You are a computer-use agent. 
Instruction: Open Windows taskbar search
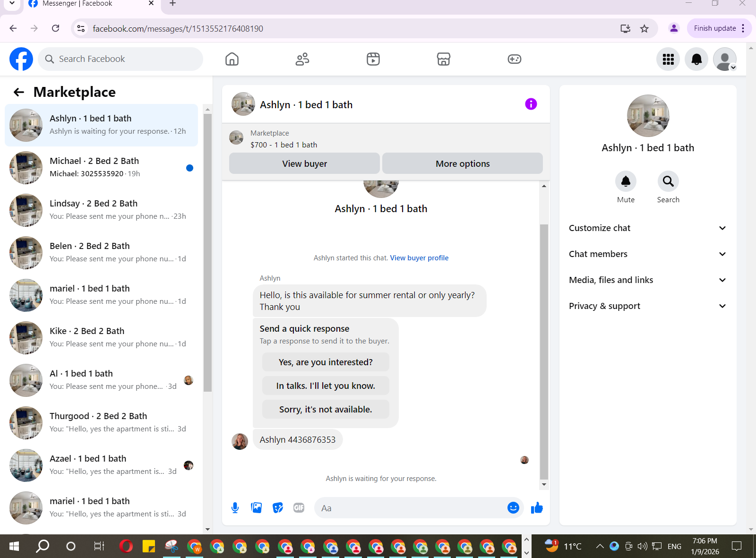pyautogui.click(x=43, y=546)
